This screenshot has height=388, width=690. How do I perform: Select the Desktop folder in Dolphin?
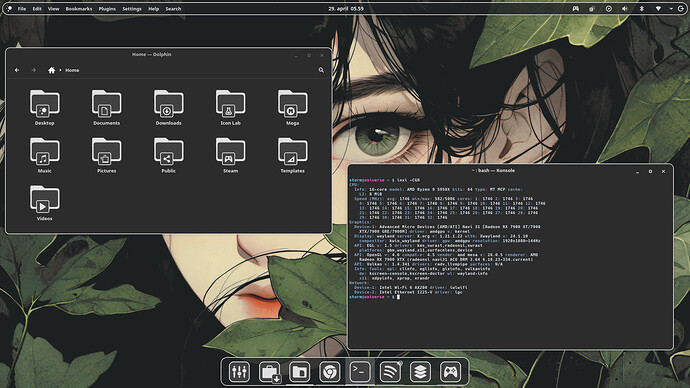(44, 108)
